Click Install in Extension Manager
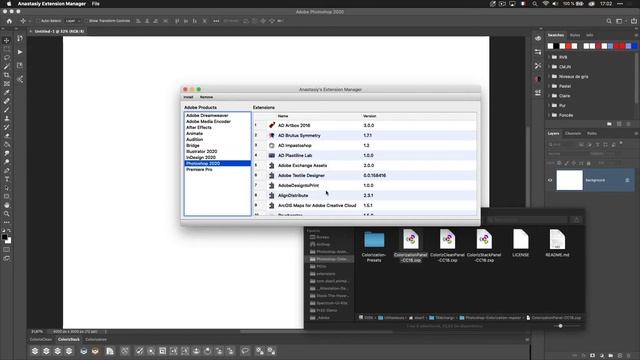 click(188, 97)
